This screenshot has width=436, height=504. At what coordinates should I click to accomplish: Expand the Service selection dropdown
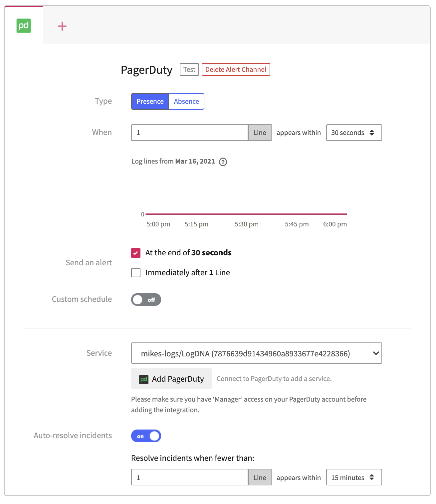(x=256, y=353)
